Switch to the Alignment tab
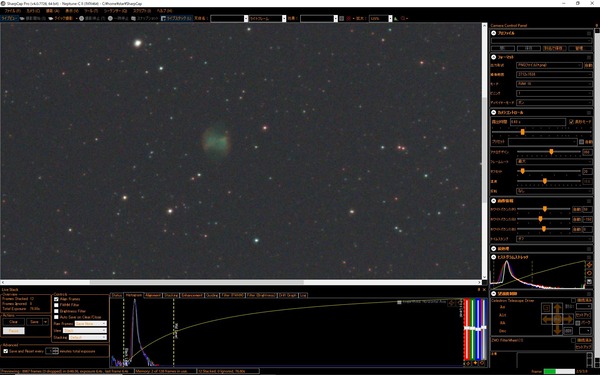Viewport: 600px width, 375px height. 153,295
